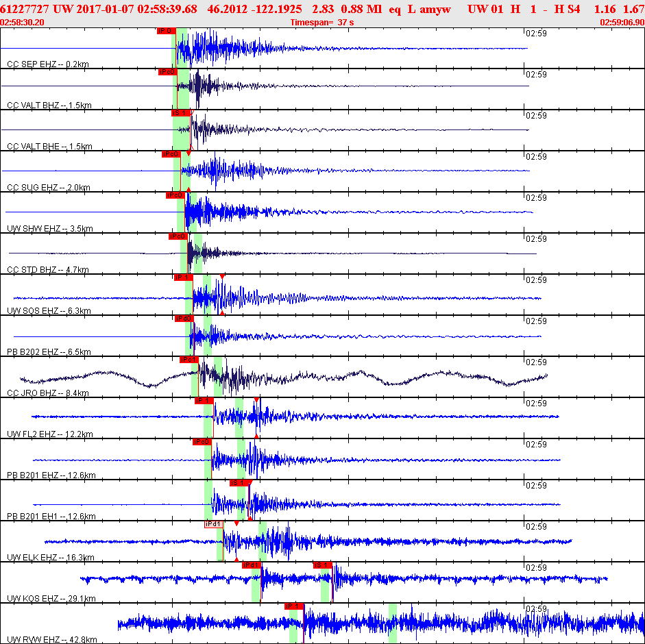The width and height of the screenshot is (645, 644).
Task: Select the CC SEP EHZ station label
Action: [x=48, y=64]
